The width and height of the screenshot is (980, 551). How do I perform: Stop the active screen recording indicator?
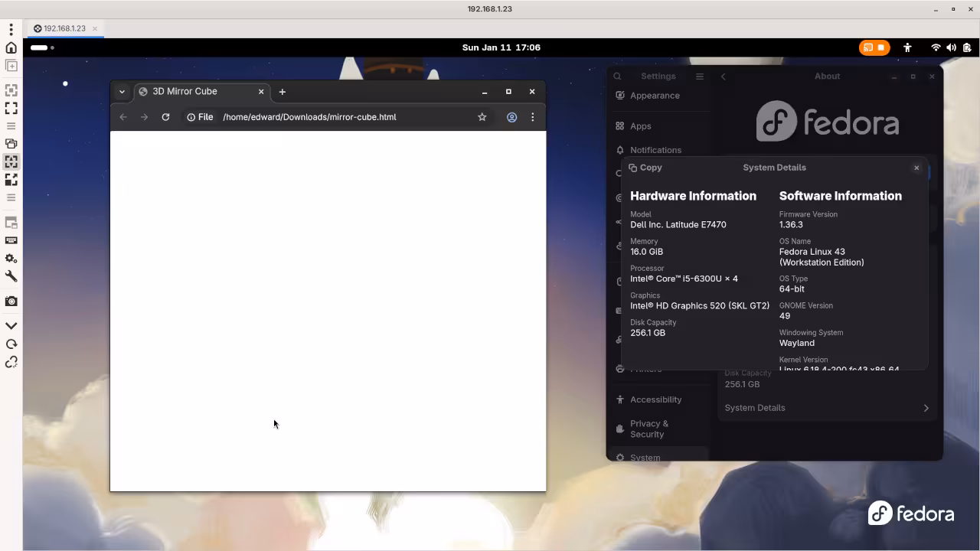pos(882,47)
